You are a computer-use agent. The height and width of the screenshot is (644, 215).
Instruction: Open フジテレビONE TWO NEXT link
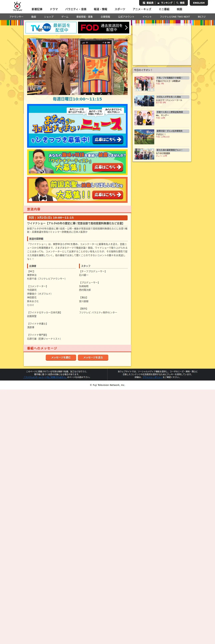click(175, 17)
